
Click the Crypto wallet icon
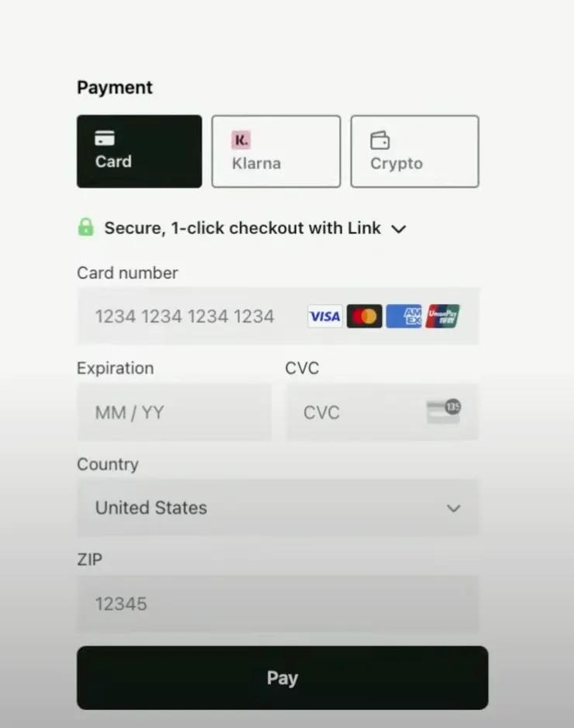coord(379,140)
